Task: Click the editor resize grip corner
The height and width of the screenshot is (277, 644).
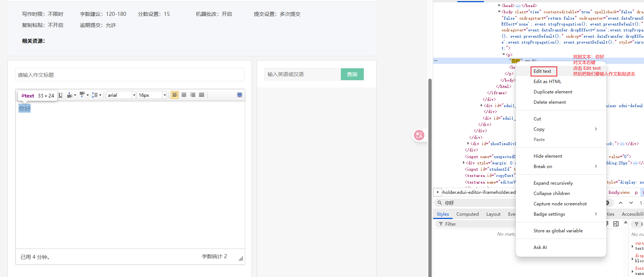Action: [x=241, y=259]
